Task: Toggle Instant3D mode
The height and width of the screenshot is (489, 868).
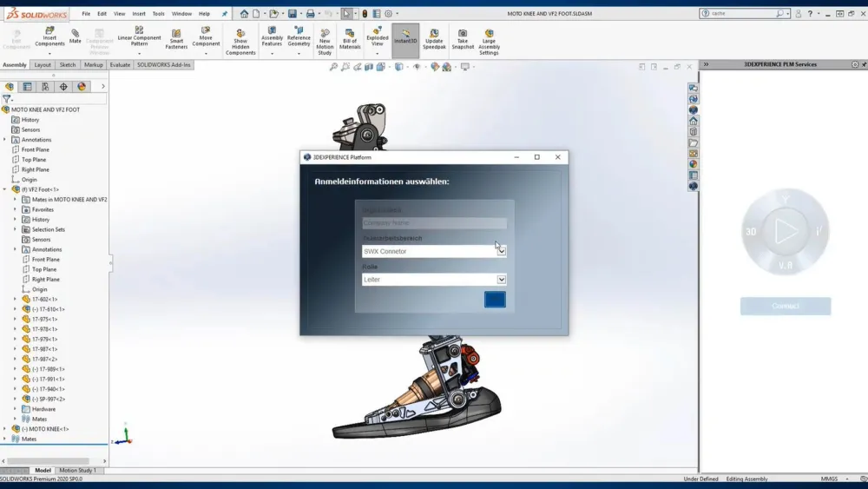Action: [x=405, y=40]
